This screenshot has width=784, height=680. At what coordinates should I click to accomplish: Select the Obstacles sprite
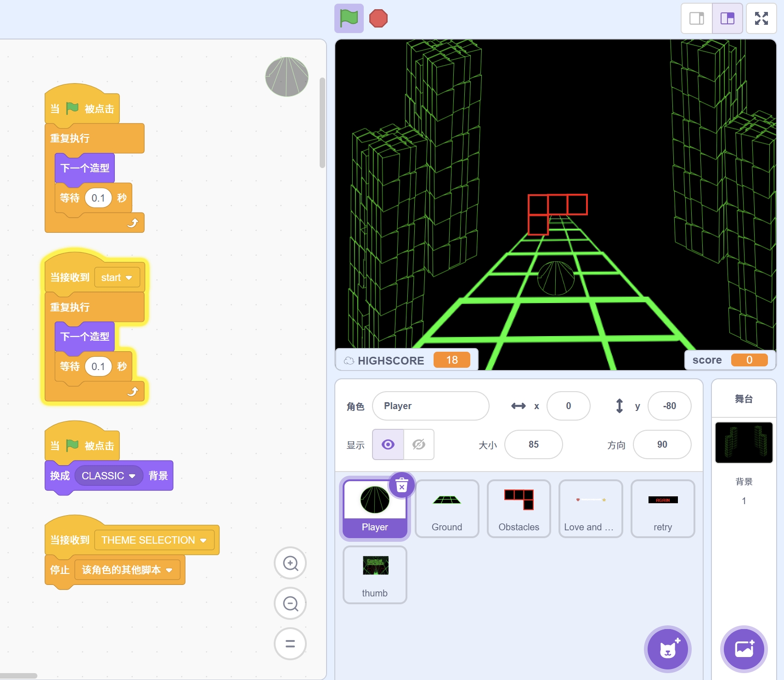pos(519,508)
